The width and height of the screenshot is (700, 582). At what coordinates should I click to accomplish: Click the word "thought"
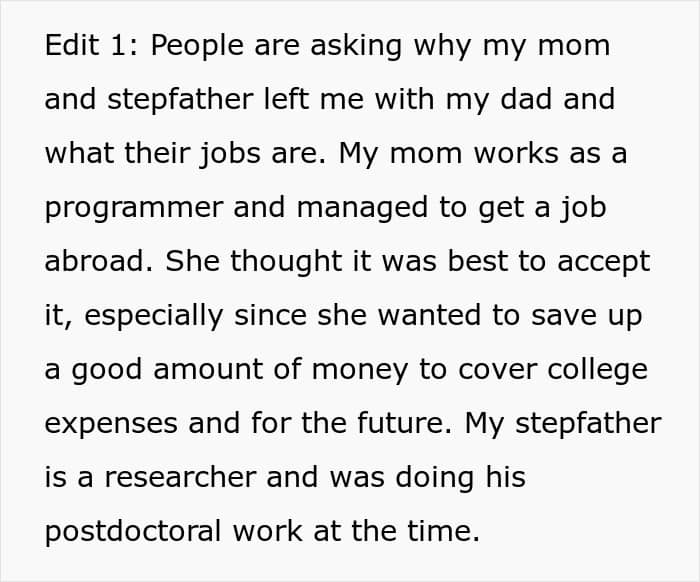pos(286,262)
